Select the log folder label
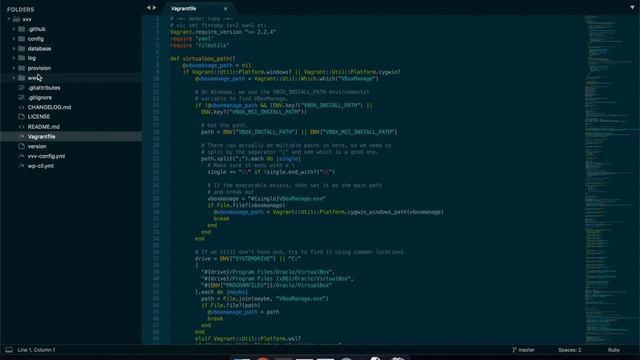 click(32, 58)
